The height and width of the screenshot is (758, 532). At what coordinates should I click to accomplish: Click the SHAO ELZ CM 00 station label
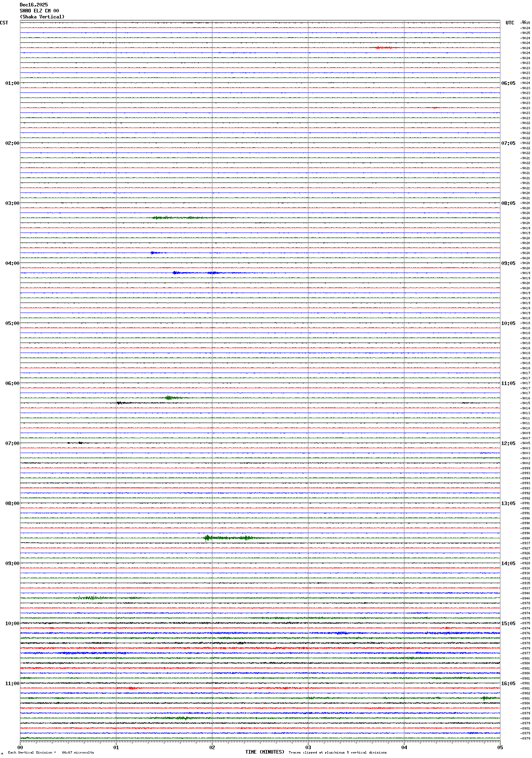39,11
